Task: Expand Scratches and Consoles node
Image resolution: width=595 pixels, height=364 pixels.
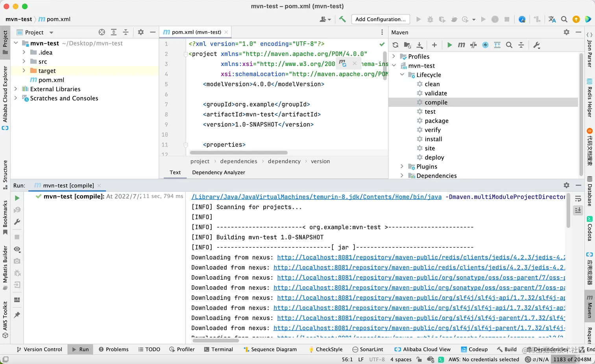Action: (16, 98)
